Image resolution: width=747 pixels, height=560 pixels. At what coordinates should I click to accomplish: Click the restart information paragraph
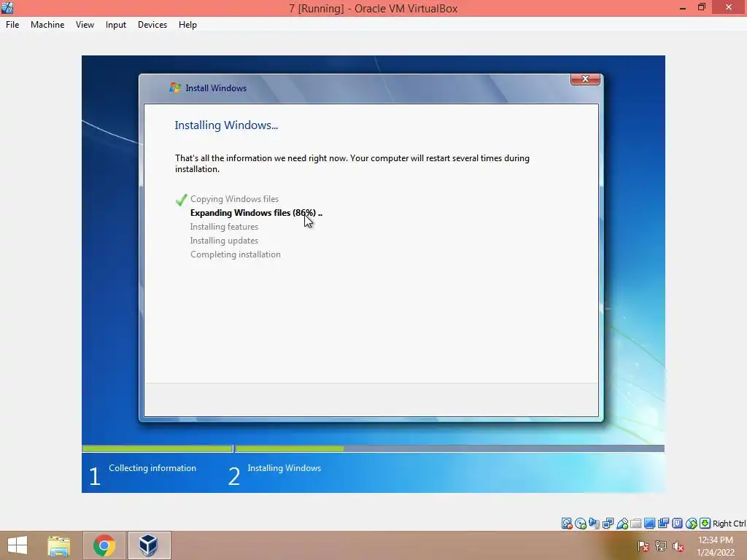(x=352, y=163)
